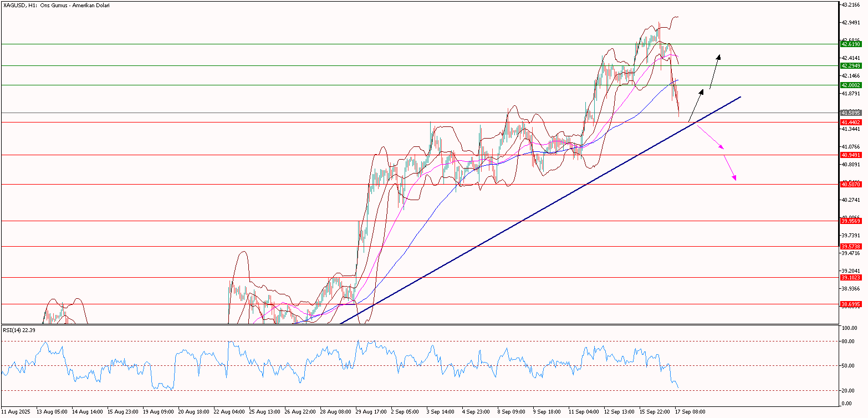Select the green 42.0002 level price tag
Viewport: 868px width, 418px height.
point(850,85)
